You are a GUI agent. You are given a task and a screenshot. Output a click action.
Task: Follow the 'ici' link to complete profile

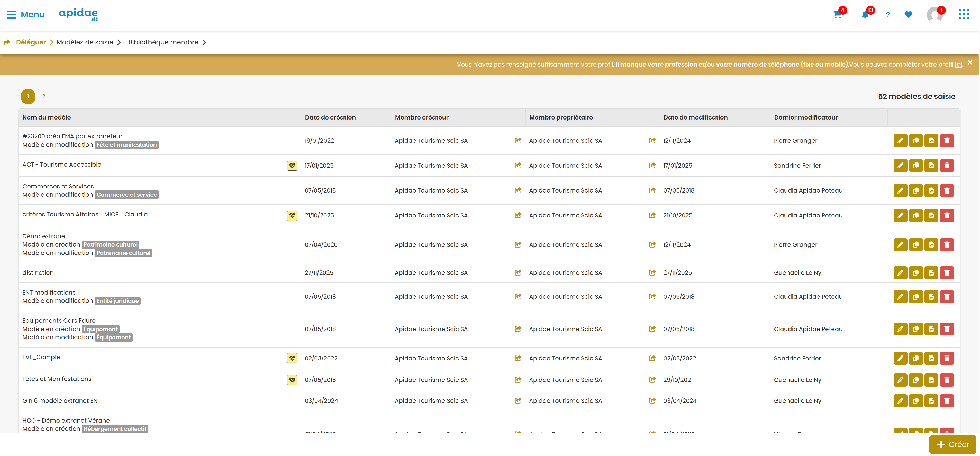point(958,64)
